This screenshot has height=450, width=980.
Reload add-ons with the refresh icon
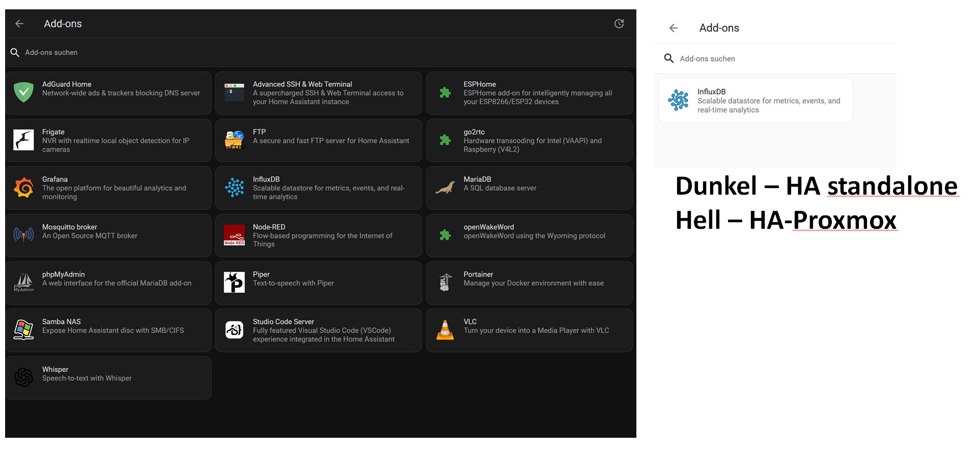point(619,23)
